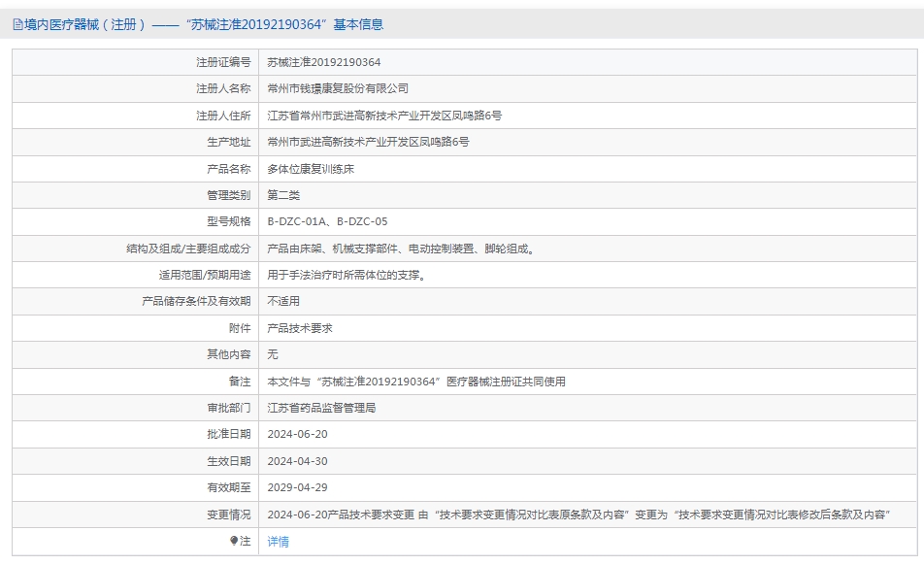Select effective date 2024-04-30
Viewport: 924px width, 565px height.
[298, 461]
